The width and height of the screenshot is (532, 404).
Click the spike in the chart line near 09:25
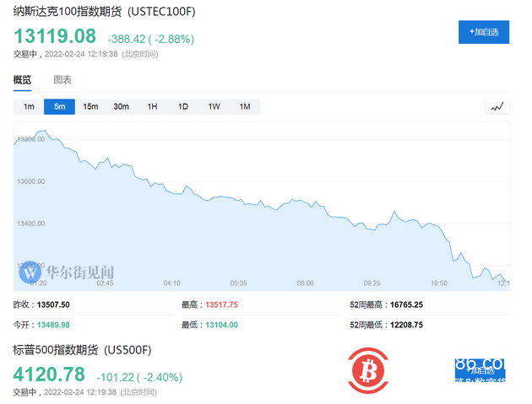(x=394, y=212)
